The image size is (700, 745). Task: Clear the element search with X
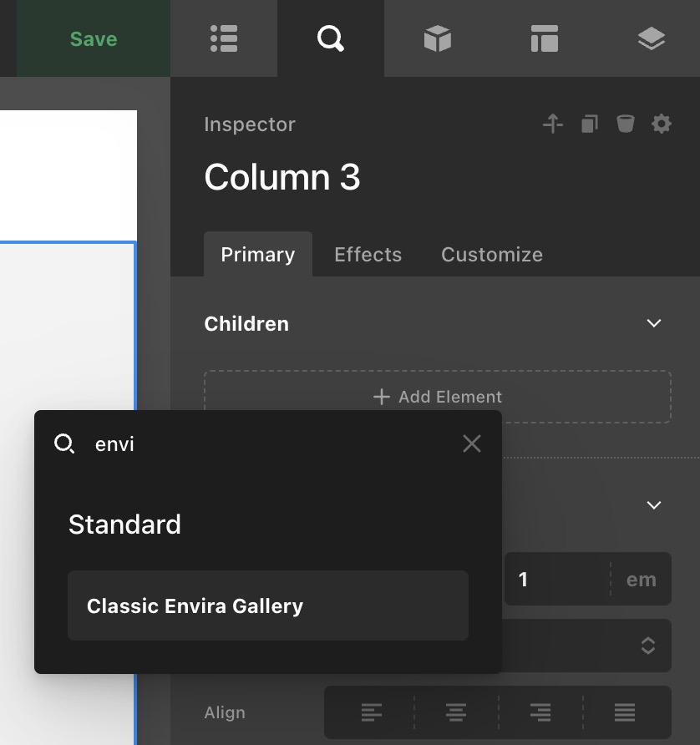[472, 443]
